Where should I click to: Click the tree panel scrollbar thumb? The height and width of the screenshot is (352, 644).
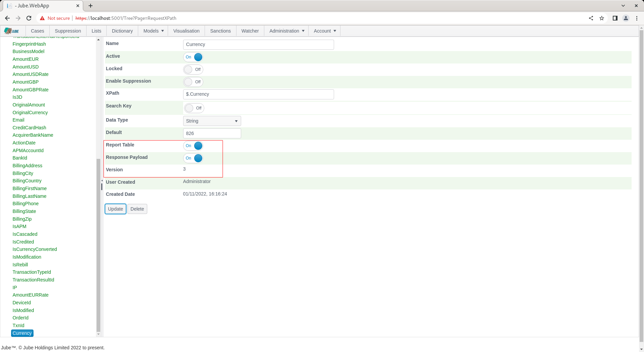coord(98,245)
